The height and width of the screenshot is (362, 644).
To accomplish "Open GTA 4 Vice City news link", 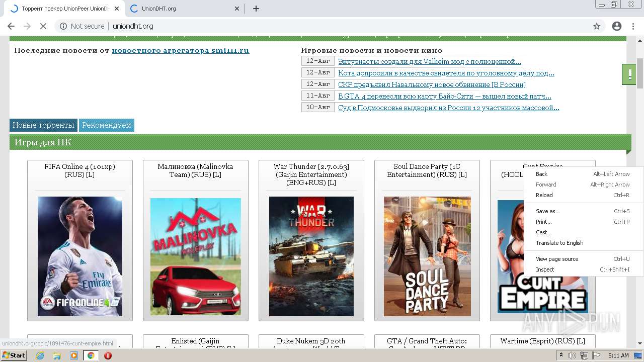I will pos(445,96).
